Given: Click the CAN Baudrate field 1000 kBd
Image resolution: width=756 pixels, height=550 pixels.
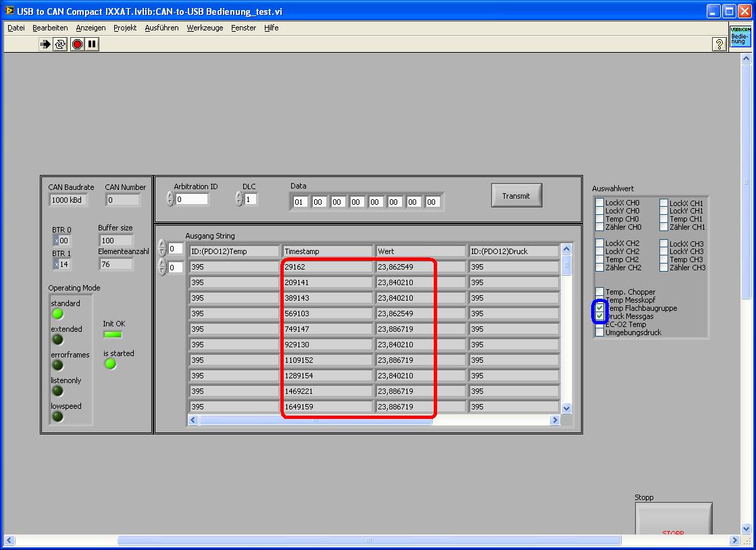Looking at the screenshot, I should [x=68, y=200].
